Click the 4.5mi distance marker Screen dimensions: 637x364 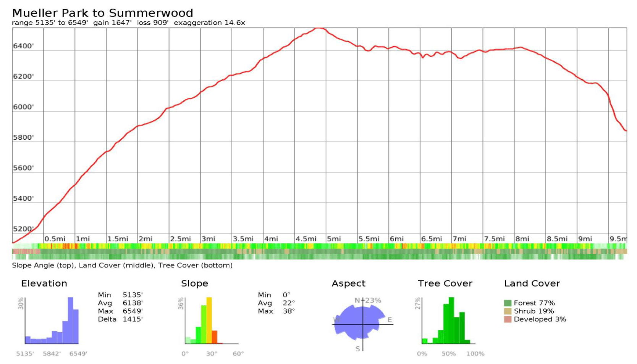pyautogui.click(x=306, y=239)
